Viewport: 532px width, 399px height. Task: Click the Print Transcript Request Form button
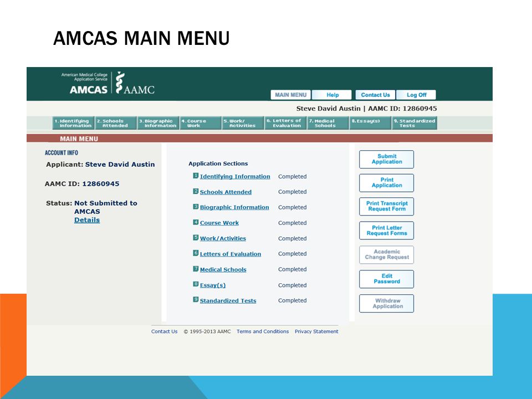(x=386, y=206)
